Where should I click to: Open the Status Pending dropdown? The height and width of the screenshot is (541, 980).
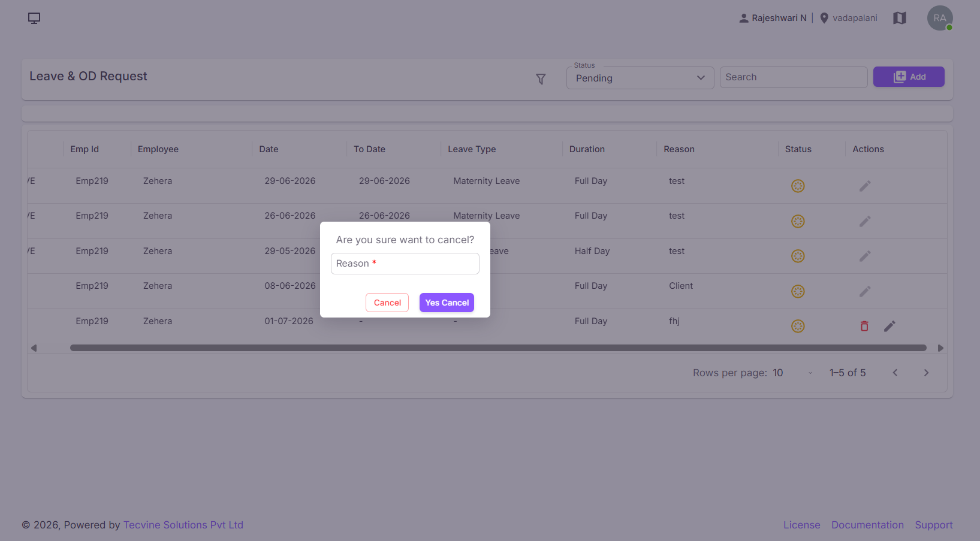point(640,78)
